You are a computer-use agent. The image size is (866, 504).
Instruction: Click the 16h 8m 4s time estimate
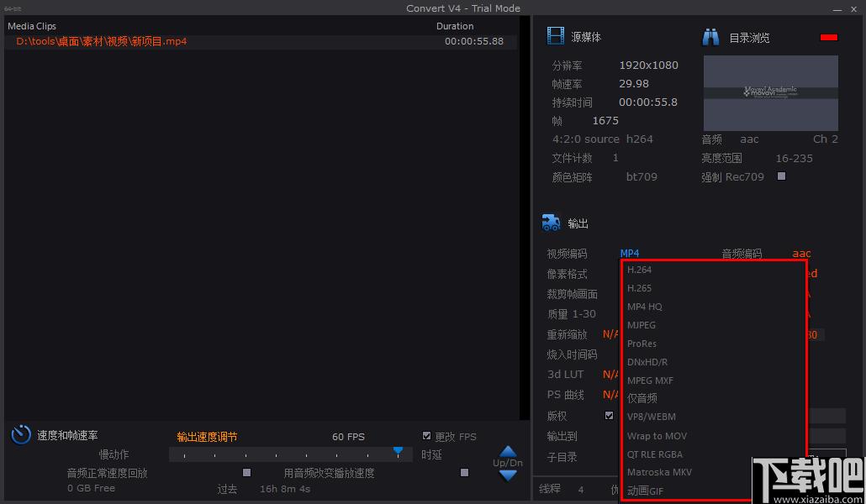285,489
